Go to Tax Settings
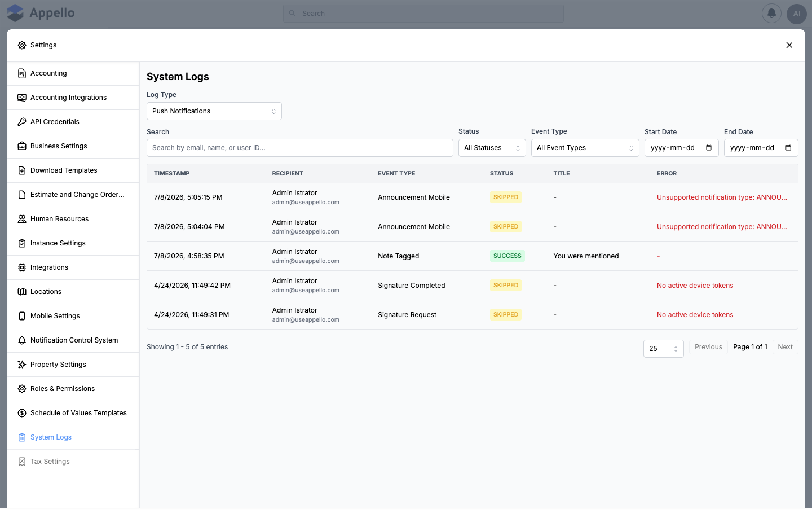The image size is (812, 518). coord(73,462)
